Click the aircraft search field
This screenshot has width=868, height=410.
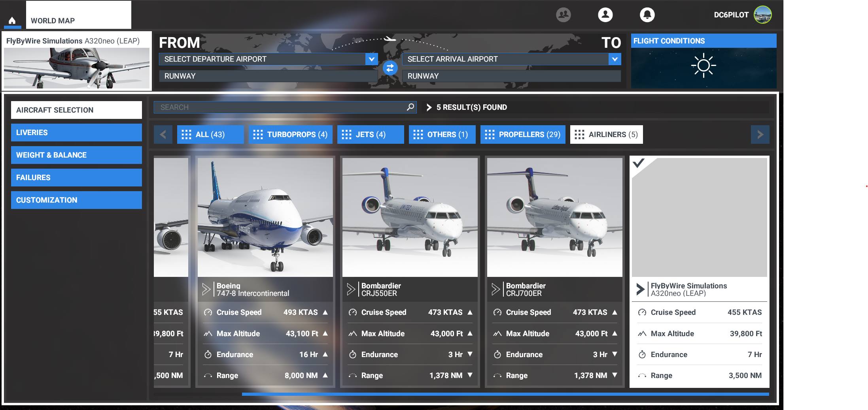(x=285, y=107)
